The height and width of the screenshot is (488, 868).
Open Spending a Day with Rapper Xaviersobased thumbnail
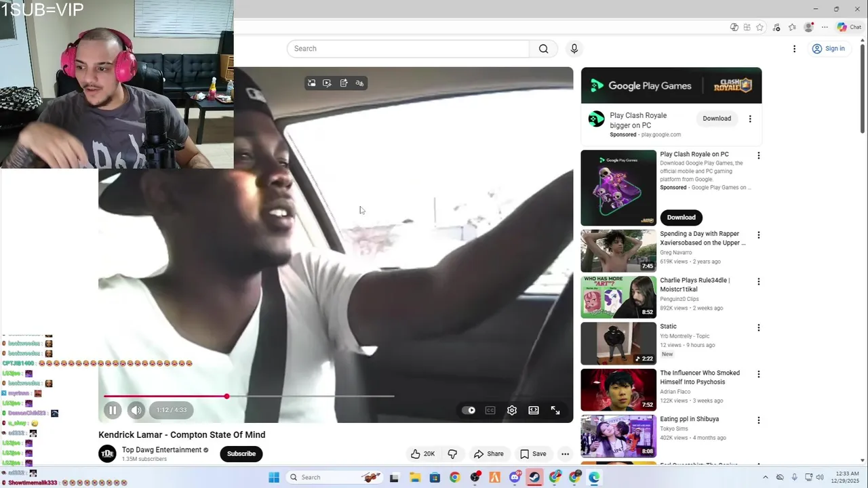tap(618, 251)
